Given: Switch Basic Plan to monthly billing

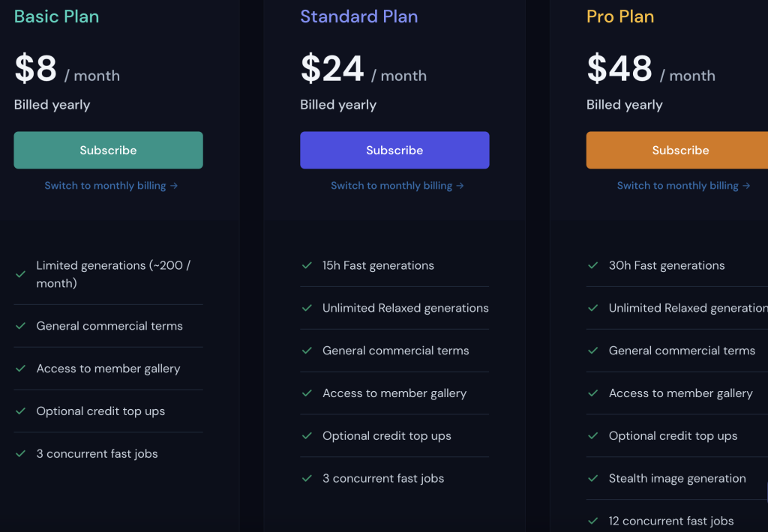Looking at the screenshot, I should [x=105, y=186].
